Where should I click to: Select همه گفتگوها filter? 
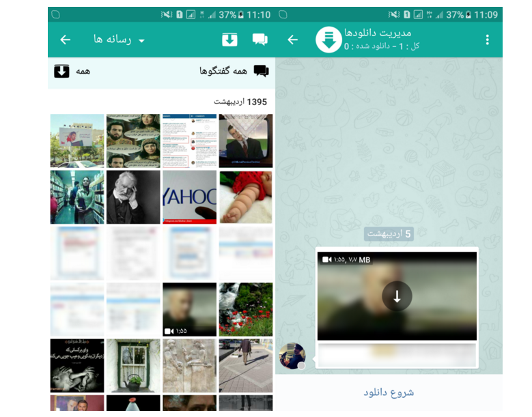[x=223, y=71]
